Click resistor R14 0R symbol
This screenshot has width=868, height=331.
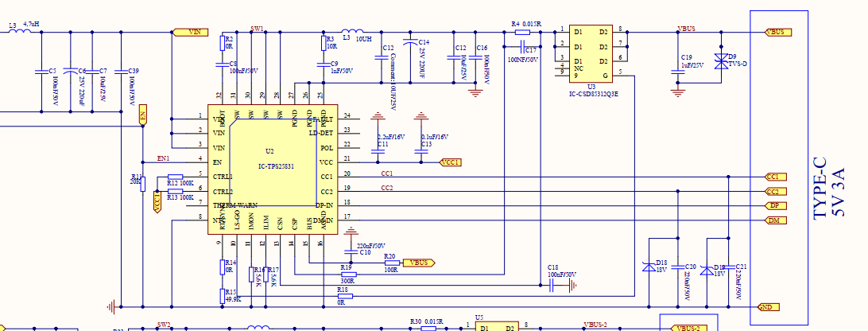(x=223, y=267)
